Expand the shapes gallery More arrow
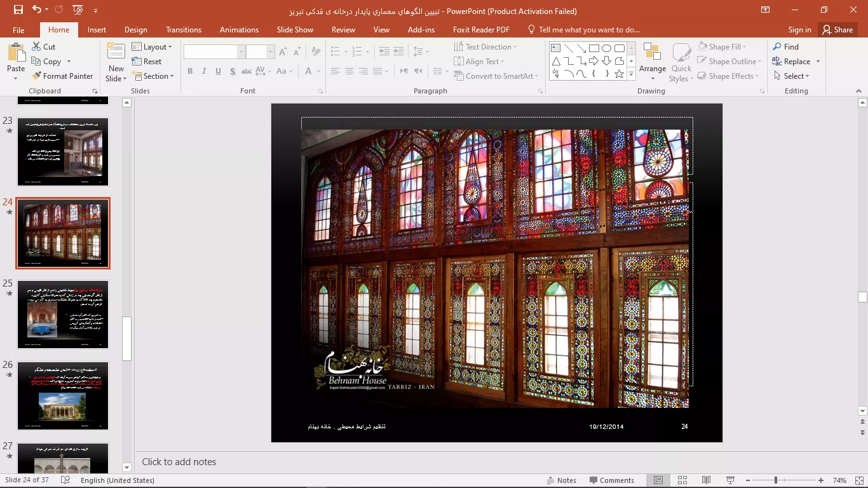Viewport: 868px width, 488px height. [x=631, y=74]
